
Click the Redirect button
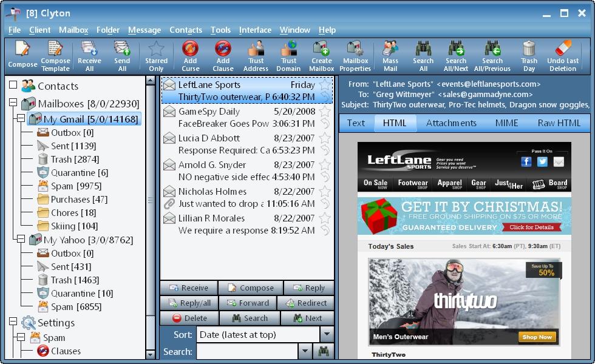306,303
